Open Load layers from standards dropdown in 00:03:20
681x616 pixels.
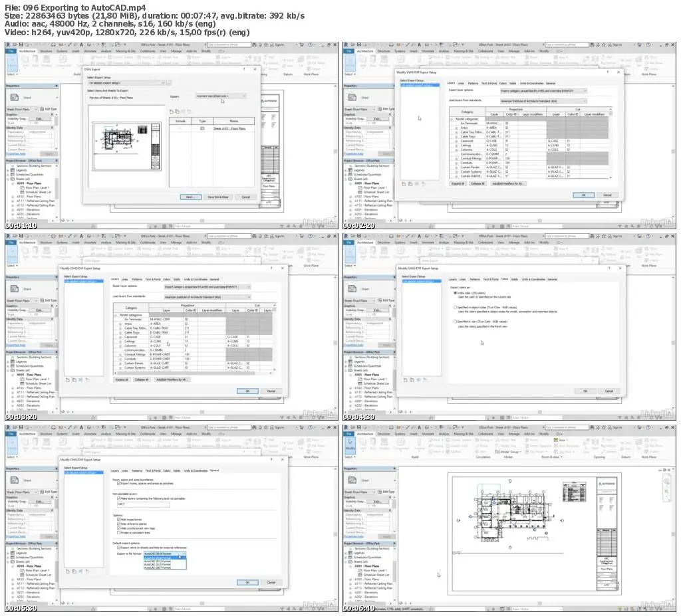(x=207, y=297)
